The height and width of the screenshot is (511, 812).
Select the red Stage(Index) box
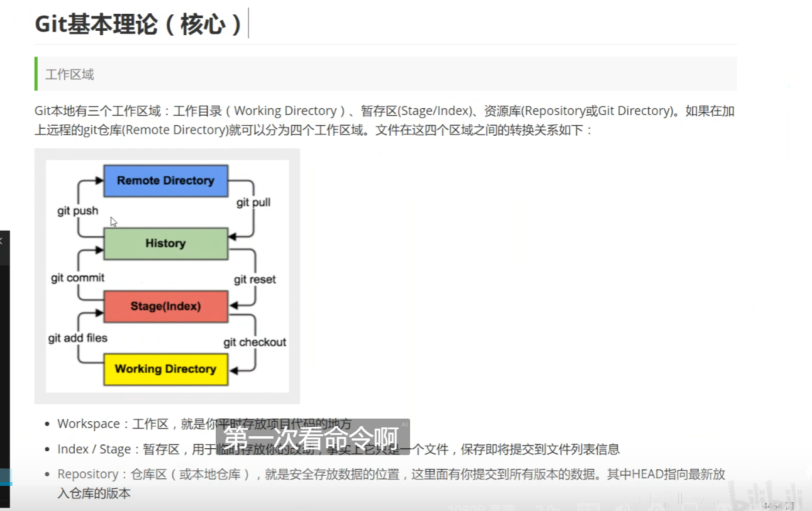(165, 307)
